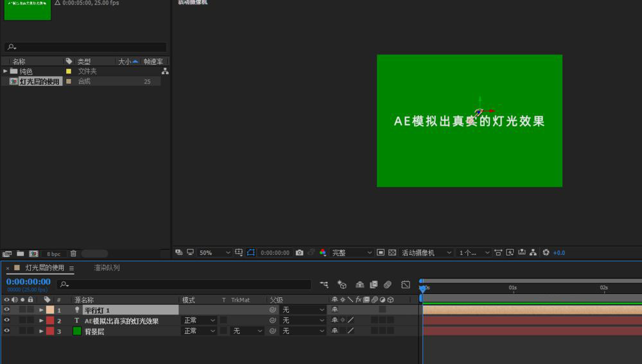Open blend mode dropdown for text layer
Image resolution: width=642 pixels, height=364 pixels.
click(198, 320)
